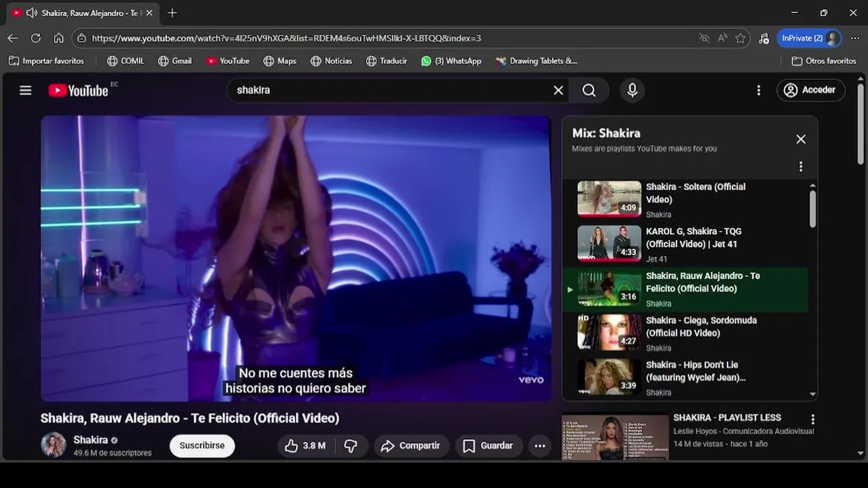
Task: Open the WhatsApp bookmark
Action: [451, 61]
